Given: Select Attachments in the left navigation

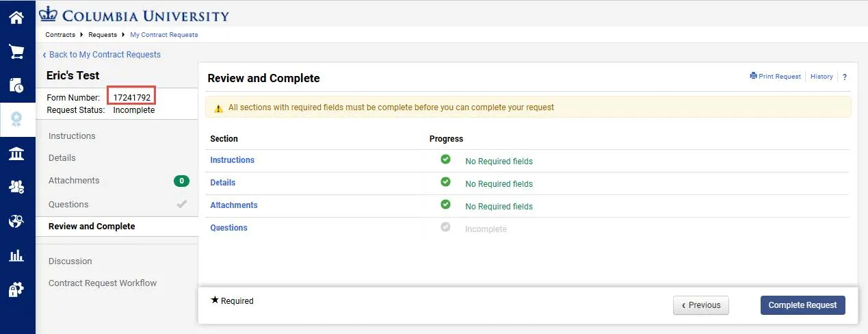Looking at the screenshot, I should [74, 180].
